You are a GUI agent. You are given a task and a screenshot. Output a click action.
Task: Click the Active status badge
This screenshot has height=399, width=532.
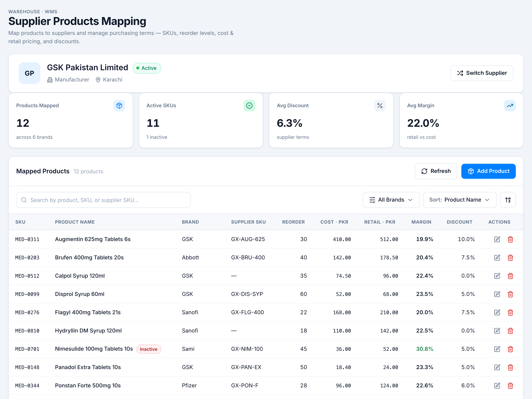(x=147, y=68)
